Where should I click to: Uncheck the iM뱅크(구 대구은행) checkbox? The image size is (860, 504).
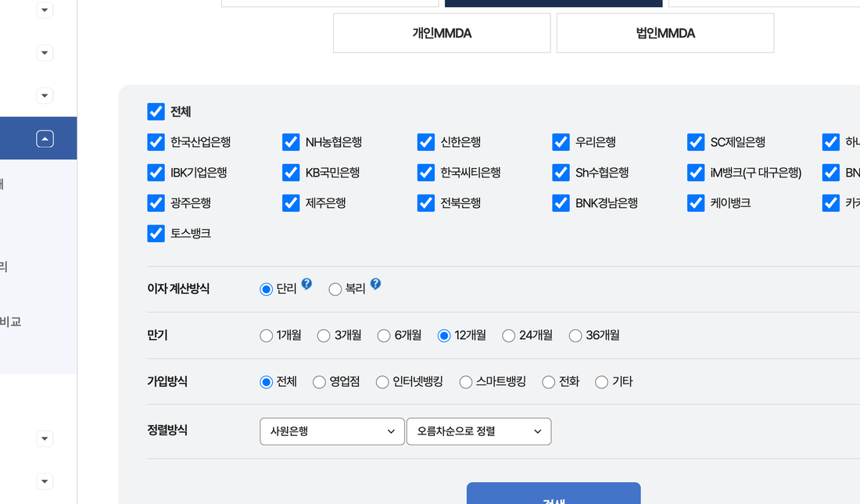696,173
